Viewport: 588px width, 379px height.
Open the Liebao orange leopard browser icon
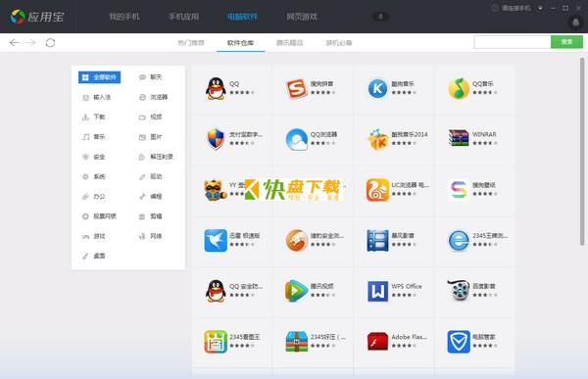pos(297,240)
